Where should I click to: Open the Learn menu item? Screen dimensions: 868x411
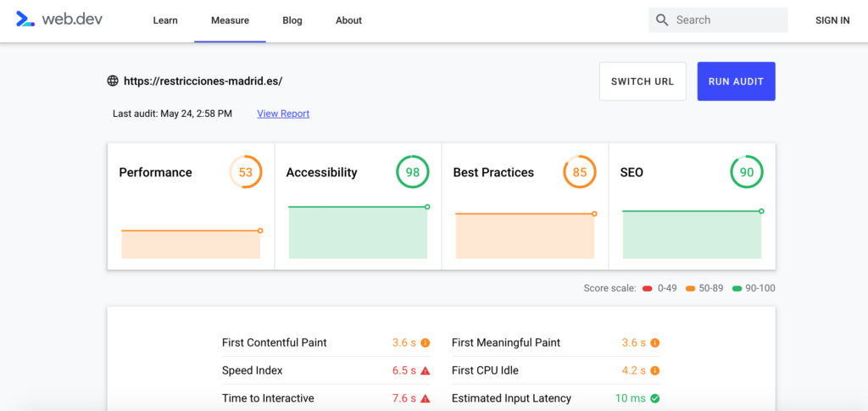[x=165, y=20]
